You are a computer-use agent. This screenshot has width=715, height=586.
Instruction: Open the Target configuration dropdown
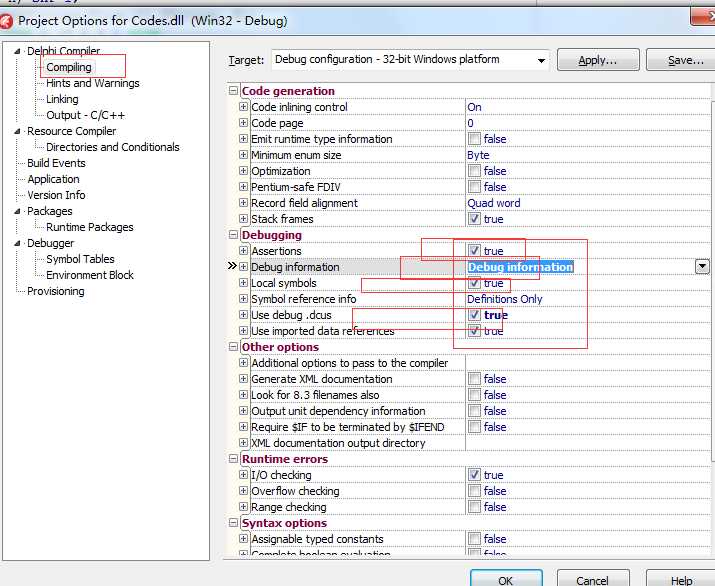[x=541, y=60]
